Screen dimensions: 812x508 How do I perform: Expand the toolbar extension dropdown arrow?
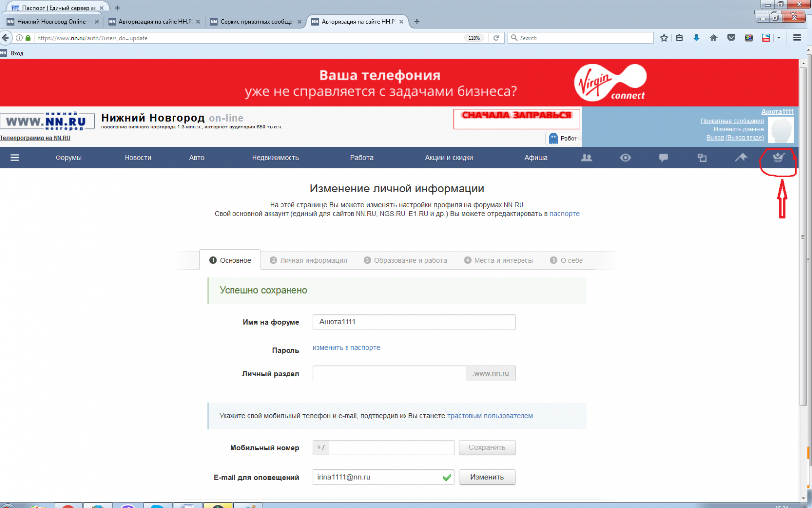coord(779,38)
